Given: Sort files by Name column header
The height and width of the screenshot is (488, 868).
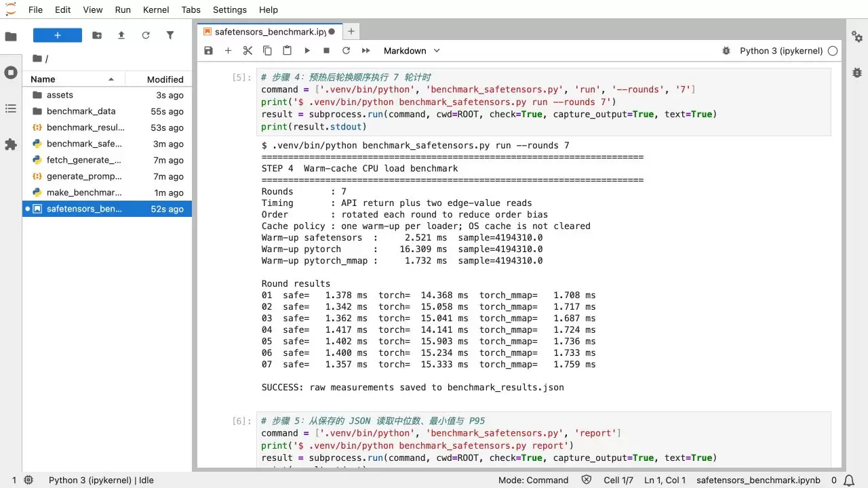Looking at the screenshot, I should 74,79.
